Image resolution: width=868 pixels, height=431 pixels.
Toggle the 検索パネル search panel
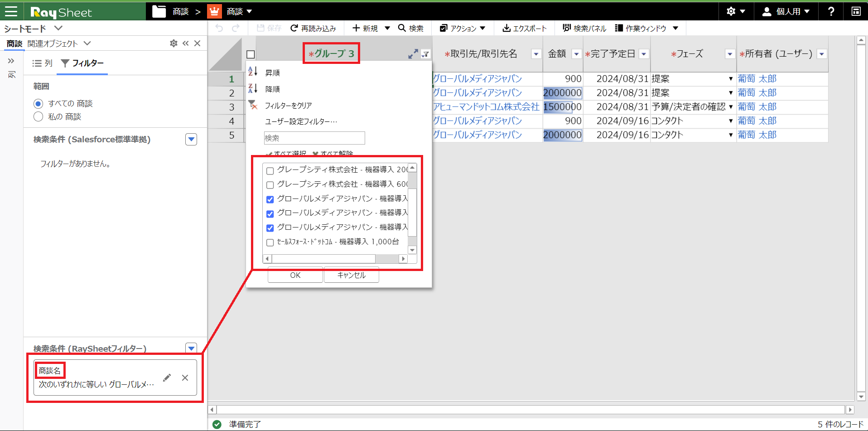tap(584, 28)
